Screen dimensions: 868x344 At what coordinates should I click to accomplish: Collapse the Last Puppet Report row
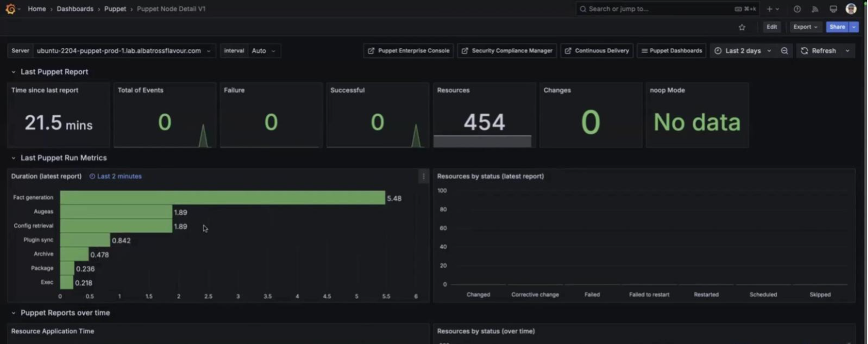pyautogui.click(x=13, y=72)
